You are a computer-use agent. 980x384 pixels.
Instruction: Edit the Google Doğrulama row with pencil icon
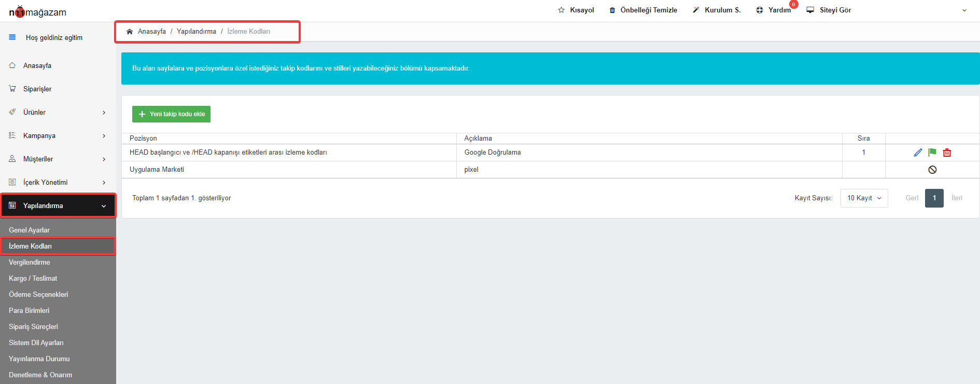[918, 153]
